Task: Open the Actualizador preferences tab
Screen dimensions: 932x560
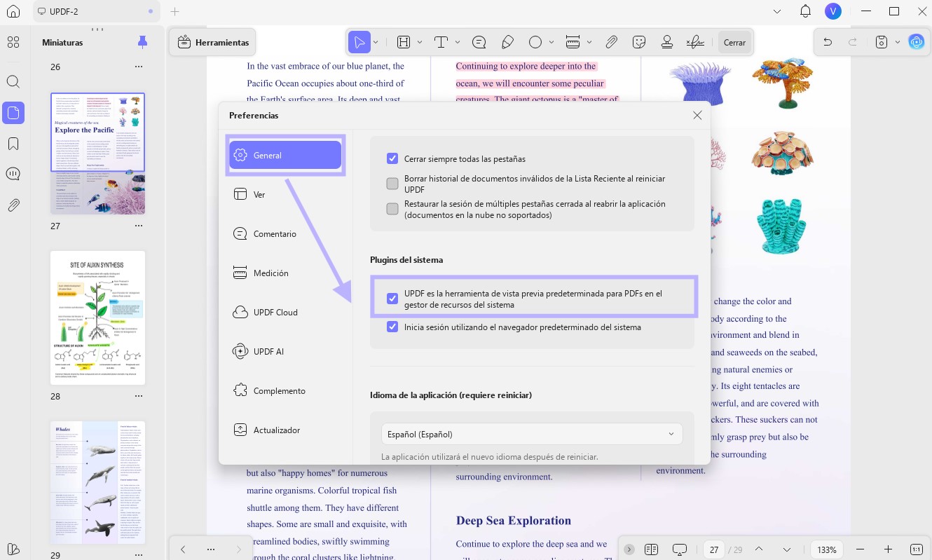Action: (x=286, y=430)
